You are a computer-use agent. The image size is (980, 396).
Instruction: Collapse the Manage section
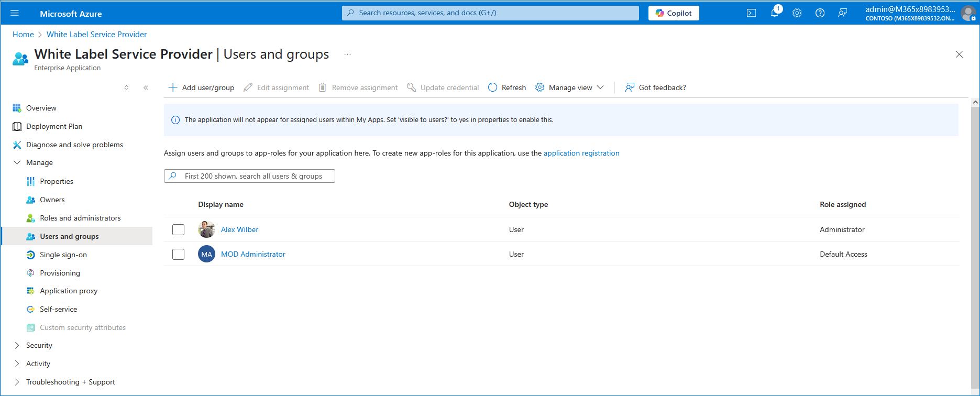click(17, 162)
